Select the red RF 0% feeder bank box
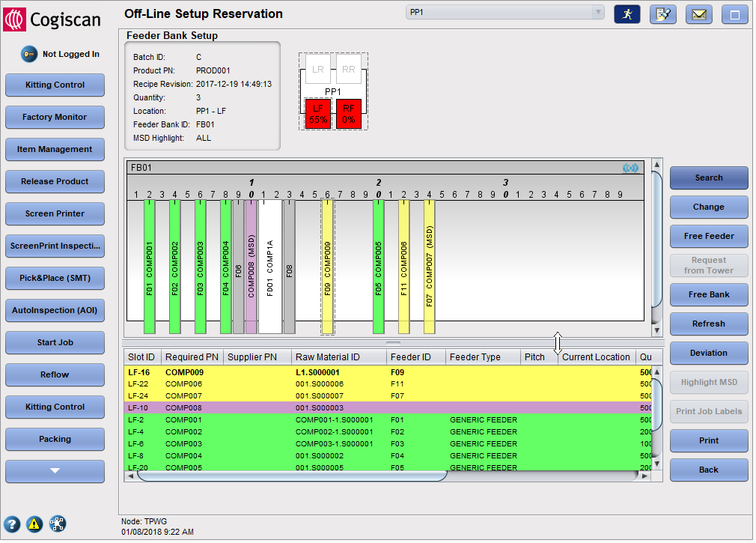 point(349,114)
